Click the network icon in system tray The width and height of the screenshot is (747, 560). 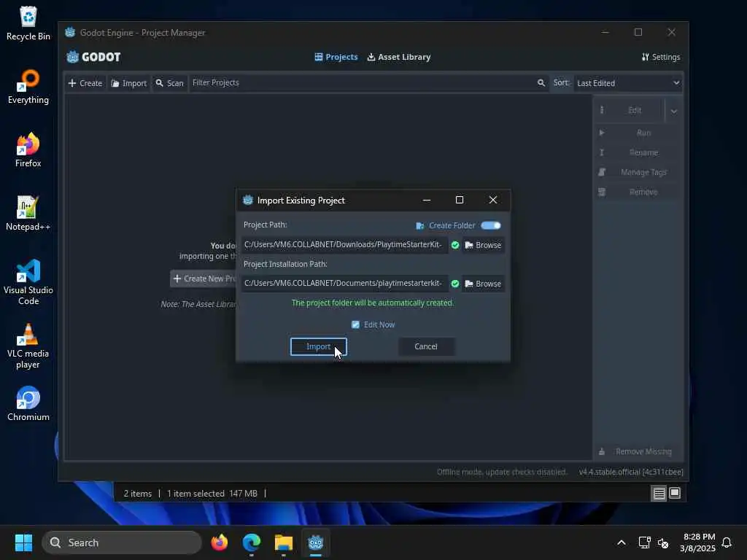point(644,542)
